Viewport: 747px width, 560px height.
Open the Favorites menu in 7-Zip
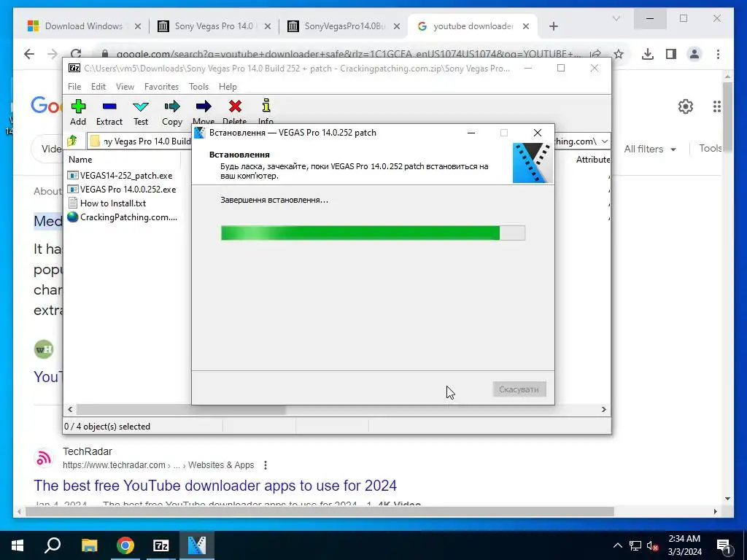tap(161, 87)
